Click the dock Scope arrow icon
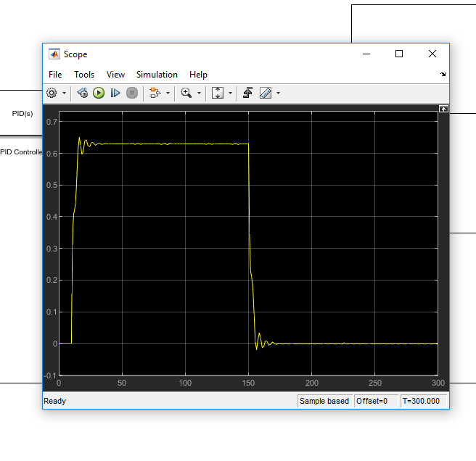 coord(443,75)
